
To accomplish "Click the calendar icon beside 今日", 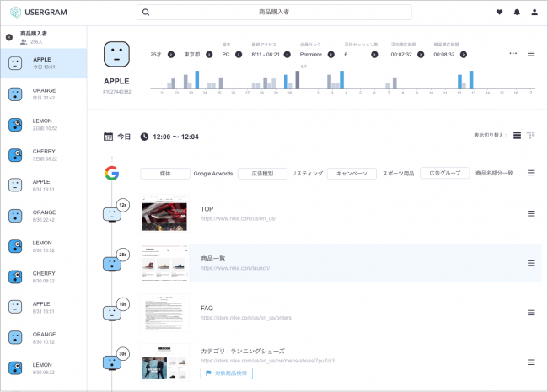I will [108, 137].
